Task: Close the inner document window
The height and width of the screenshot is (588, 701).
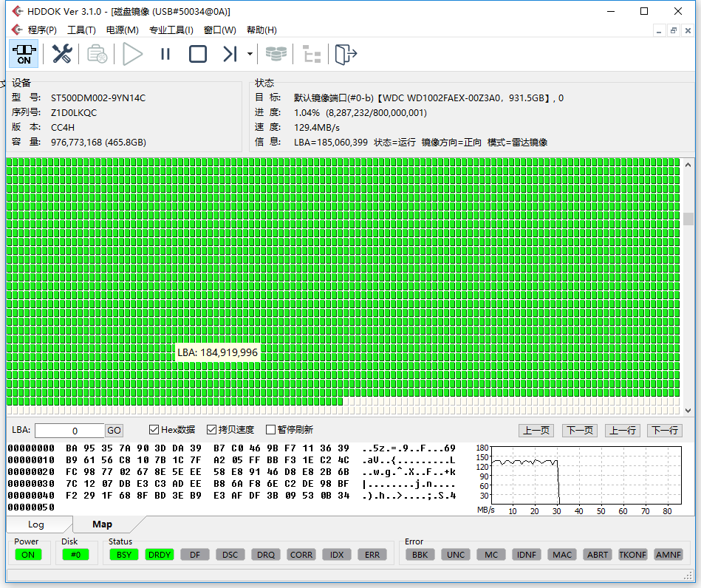Action: pos(688,31)
